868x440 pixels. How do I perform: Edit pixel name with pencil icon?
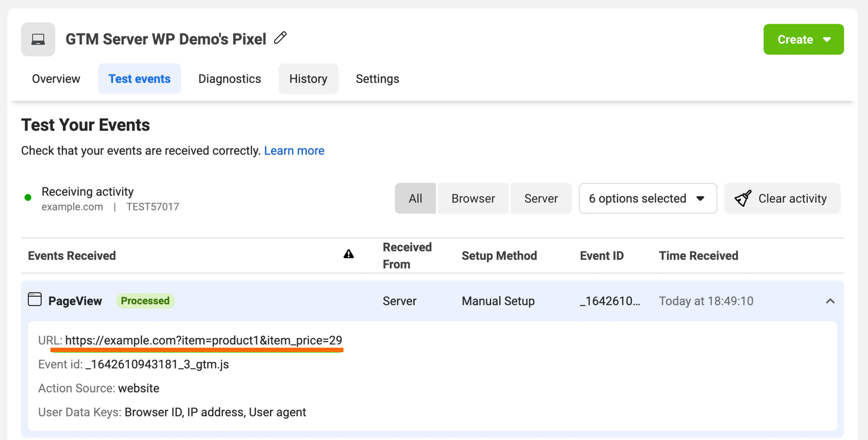[x=280, y=38]
